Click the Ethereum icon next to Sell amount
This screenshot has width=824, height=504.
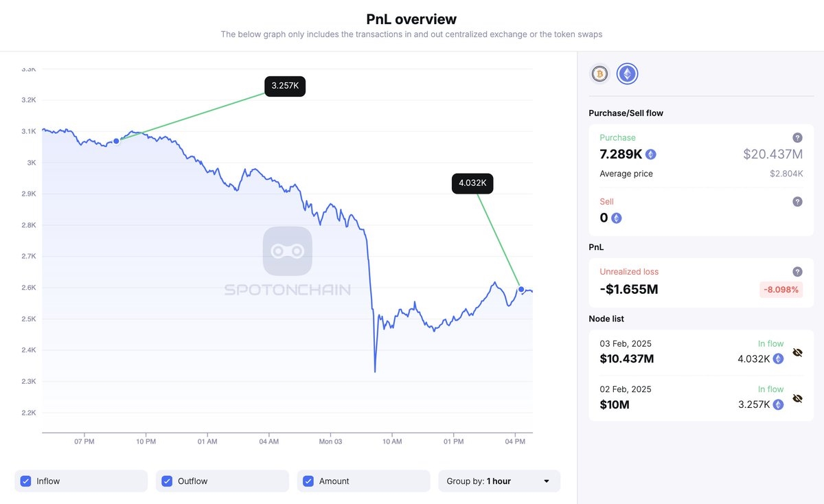tap(617, 218)
